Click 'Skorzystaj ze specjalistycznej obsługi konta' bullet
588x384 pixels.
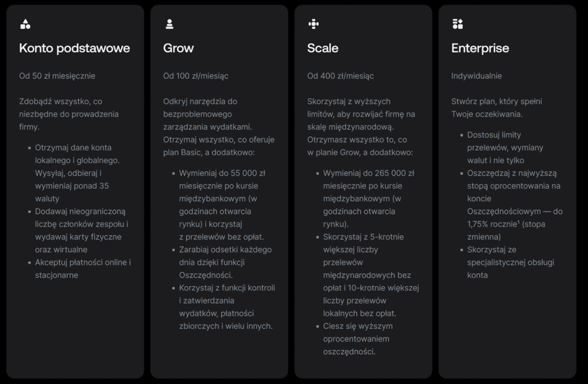tap(510, 262)
